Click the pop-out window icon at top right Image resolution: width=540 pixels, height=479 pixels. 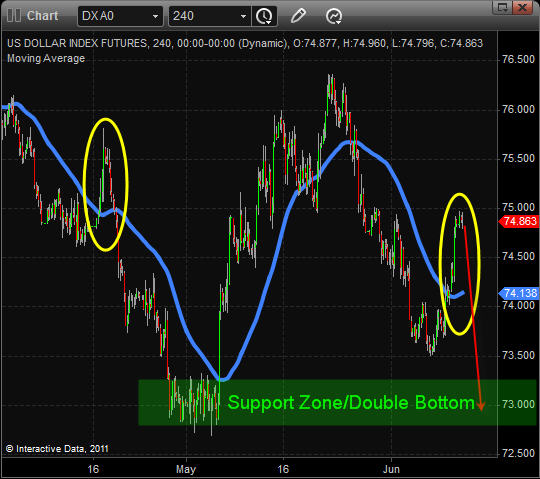[x=502, y=8]
